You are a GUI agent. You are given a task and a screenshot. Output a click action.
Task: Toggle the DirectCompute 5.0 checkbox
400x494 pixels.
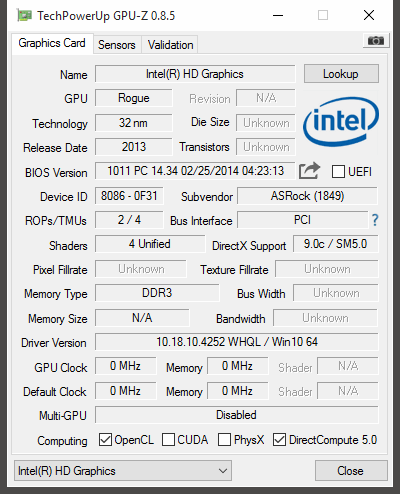tap(279, 440)
